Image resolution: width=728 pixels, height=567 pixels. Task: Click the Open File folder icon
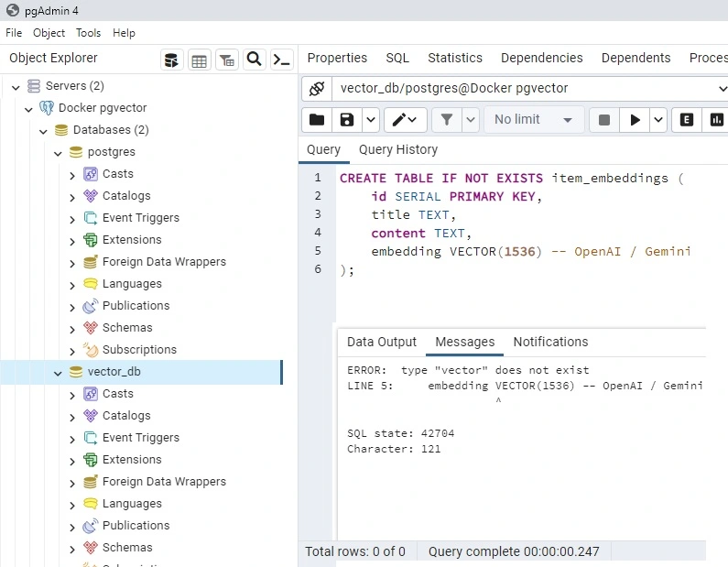[x=317, y=120]
